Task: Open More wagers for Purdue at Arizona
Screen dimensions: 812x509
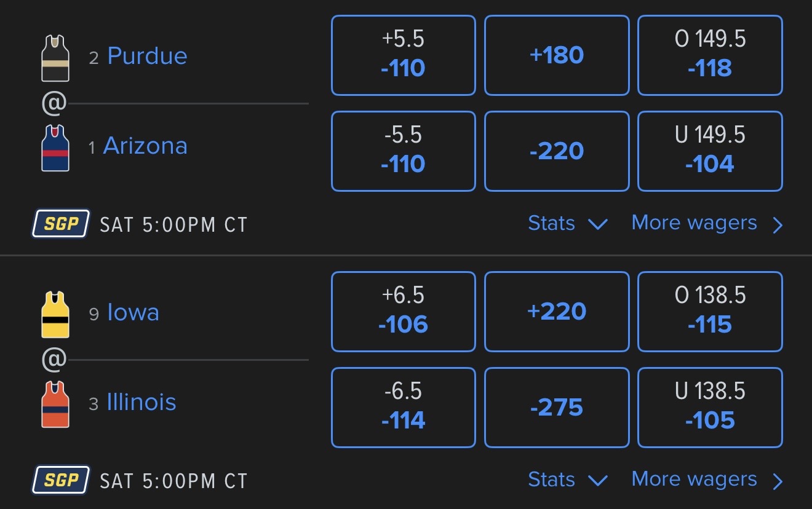Action: (707, 223)
